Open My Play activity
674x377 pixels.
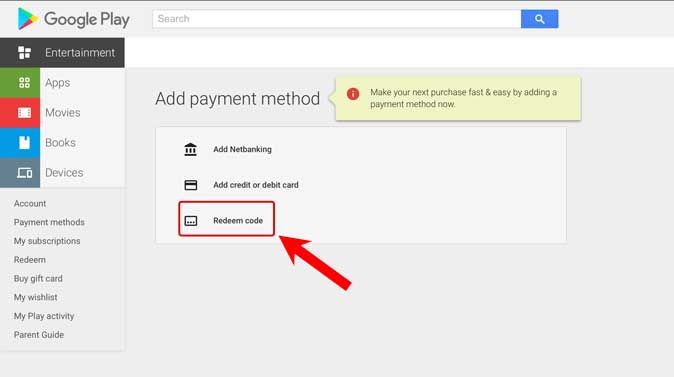(44, 316)
